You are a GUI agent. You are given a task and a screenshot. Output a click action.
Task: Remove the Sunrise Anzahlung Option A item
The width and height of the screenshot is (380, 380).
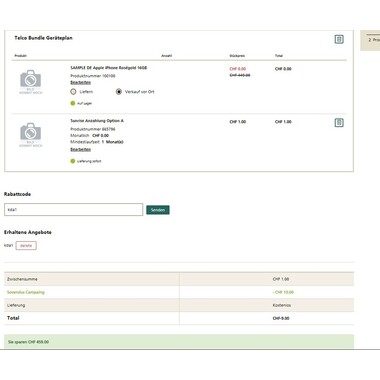click(339, 123)
